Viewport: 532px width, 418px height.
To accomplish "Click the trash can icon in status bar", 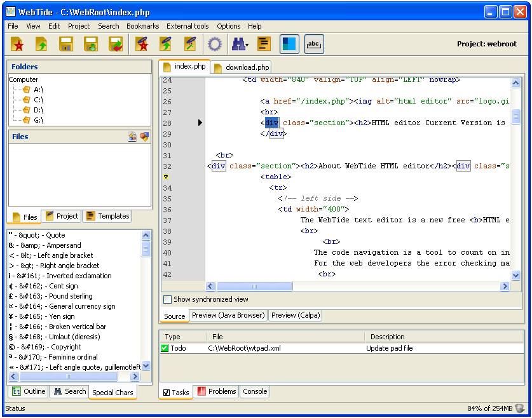I will [520, 408].
